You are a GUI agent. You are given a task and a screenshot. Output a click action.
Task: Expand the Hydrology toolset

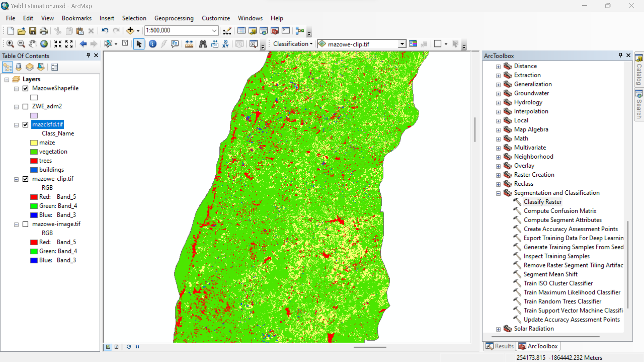(498, 103)
